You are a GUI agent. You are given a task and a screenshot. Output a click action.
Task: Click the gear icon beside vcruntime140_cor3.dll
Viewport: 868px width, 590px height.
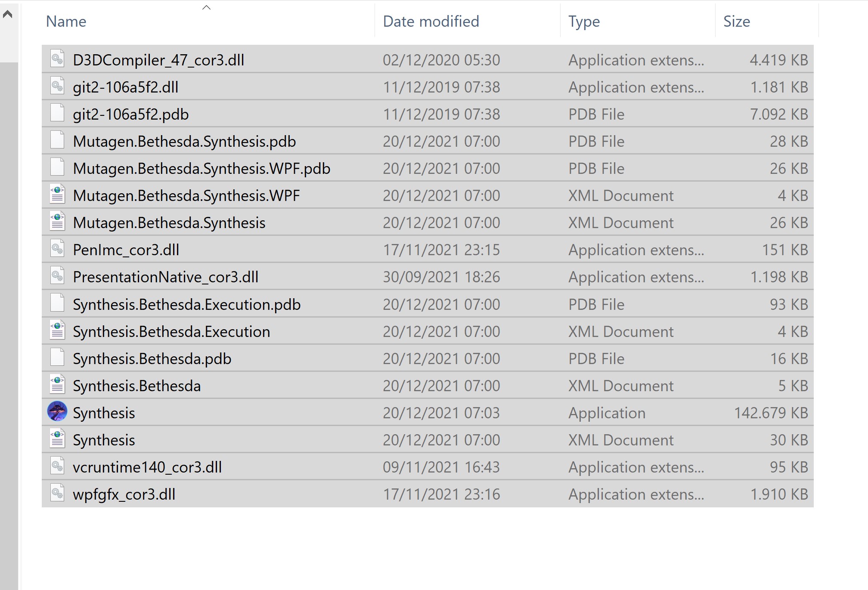point(56,466)
